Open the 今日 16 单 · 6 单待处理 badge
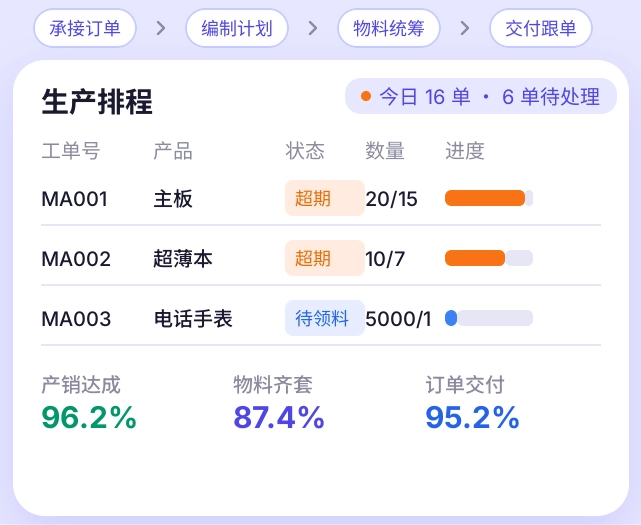 click(481, 96)
